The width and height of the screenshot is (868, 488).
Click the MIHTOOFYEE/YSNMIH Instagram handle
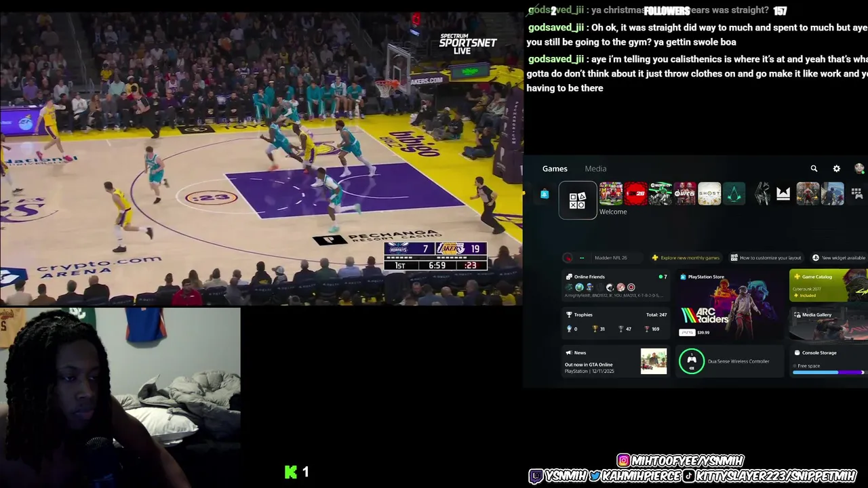(x=688, y=461)
